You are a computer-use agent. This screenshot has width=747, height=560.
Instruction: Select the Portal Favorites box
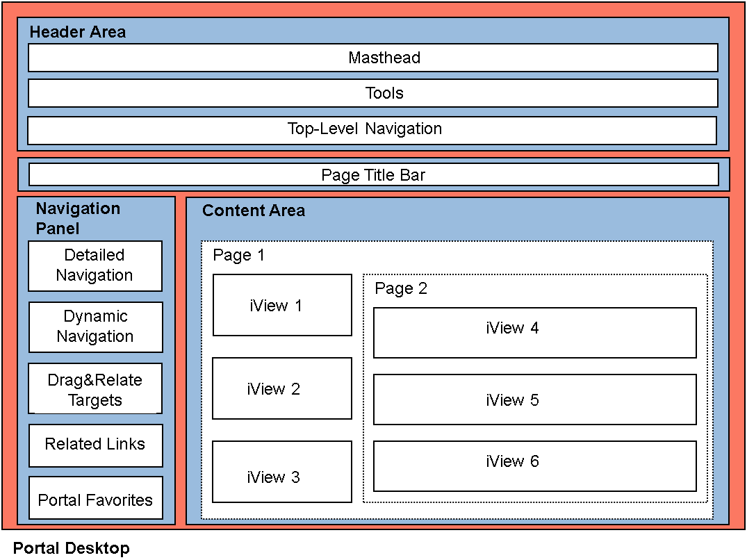pos(96,500)
